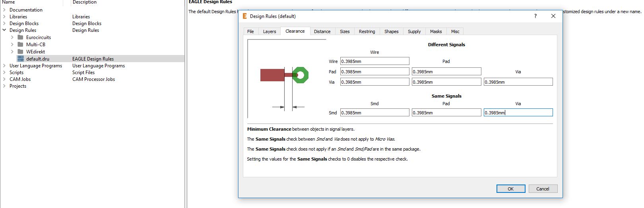The image size is (644, 208).
Task: Select the WEdirekt folder row
Action: (x=35, y=51)
